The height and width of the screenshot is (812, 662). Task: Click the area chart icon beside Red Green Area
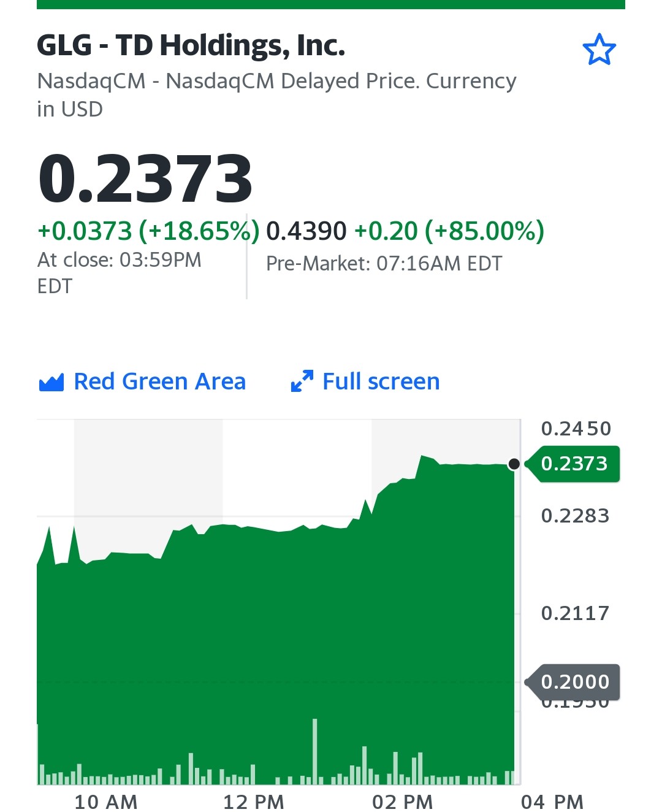point(51,383)
